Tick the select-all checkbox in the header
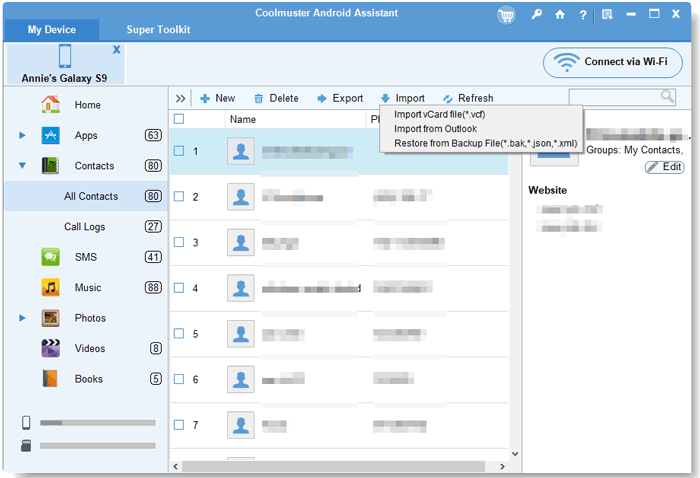The image size is (700, 478). tap(179, 119)
